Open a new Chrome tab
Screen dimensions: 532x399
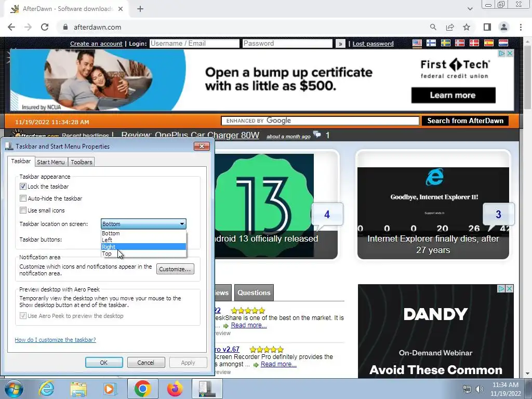tap(140, 9)
